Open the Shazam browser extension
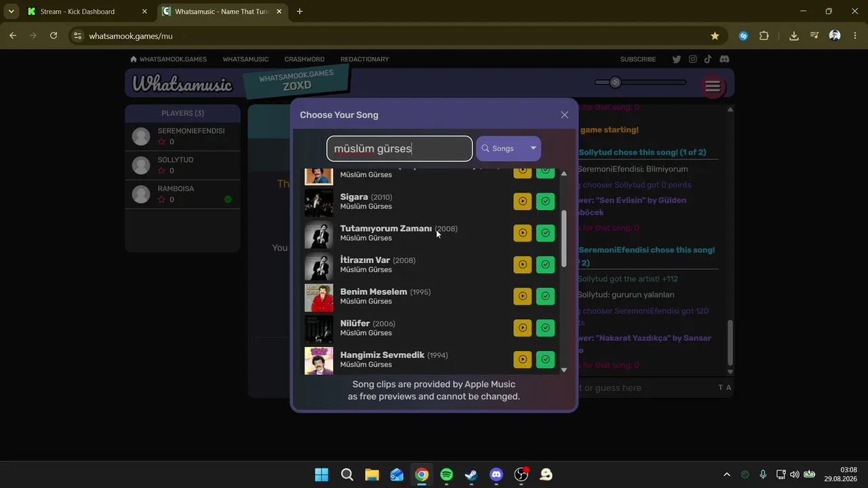 click(x=743, y=36)
